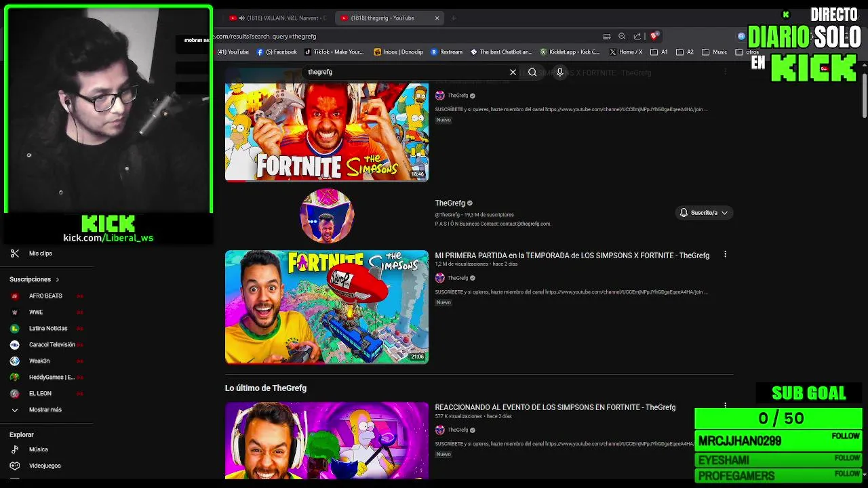
Task: Open a new browser tab
Action: [454, 18]
